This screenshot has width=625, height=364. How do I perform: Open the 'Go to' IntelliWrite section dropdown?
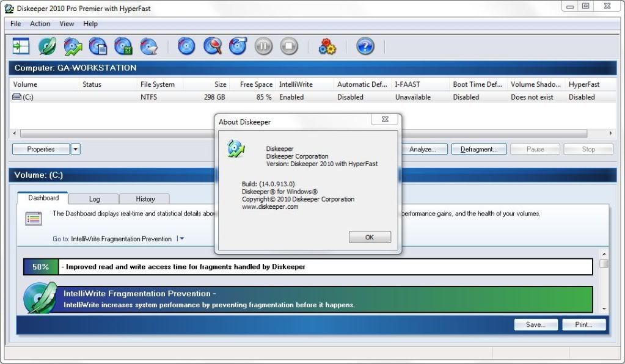point(181,239)
